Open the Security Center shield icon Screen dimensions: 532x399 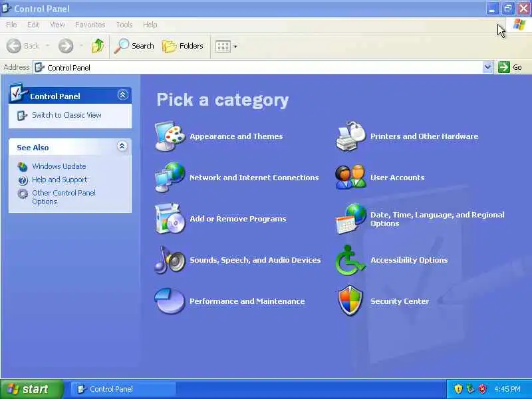351,301
